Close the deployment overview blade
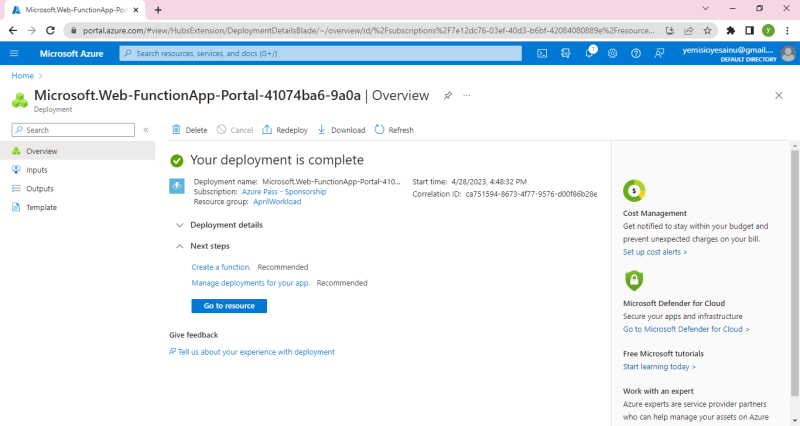This screenshot has height=426, width=800. [779, 95]
